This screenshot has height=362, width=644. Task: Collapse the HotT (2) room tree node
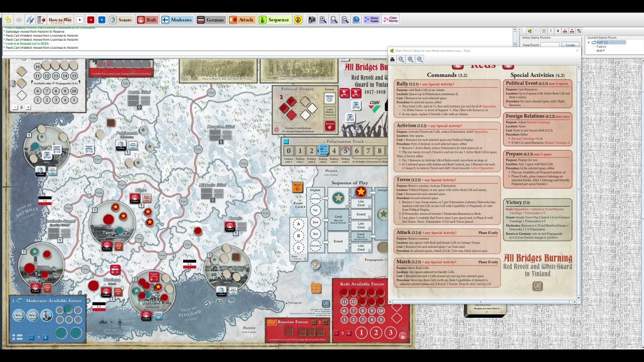(x=589, y=42)
